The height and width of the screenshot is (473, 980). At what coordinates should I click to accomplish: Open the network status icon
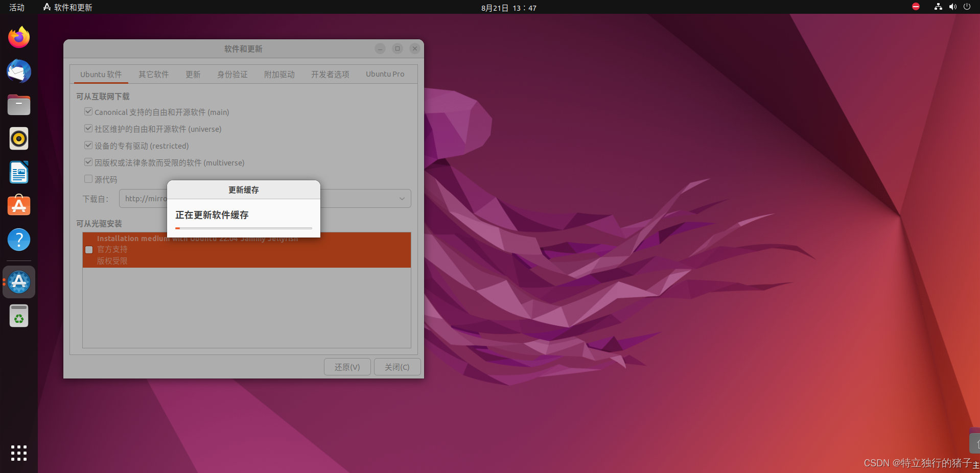pyautogui.click(x=938, y=7)
